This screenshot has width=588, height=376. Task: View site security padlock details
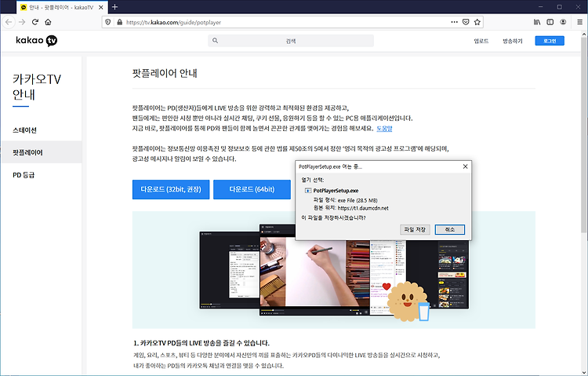click(x=120, y=22)
